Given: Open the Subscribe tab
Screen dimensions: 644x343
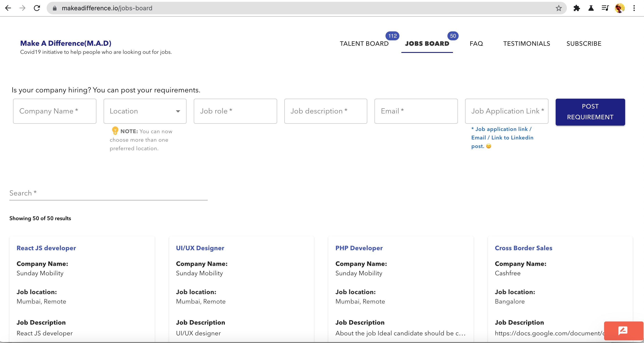Looking at the screenshot, I should coord(584,43).
